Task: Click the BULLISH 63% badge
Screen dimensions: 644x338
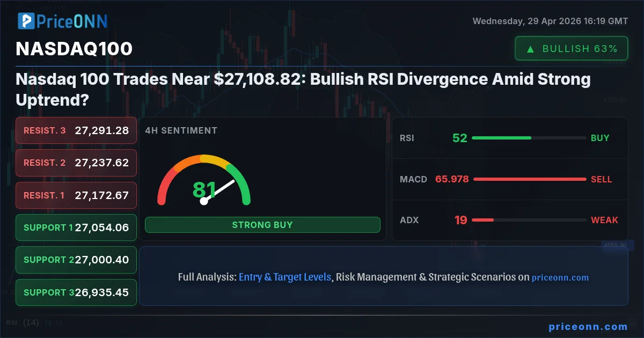Action: (x=571, y=48)
